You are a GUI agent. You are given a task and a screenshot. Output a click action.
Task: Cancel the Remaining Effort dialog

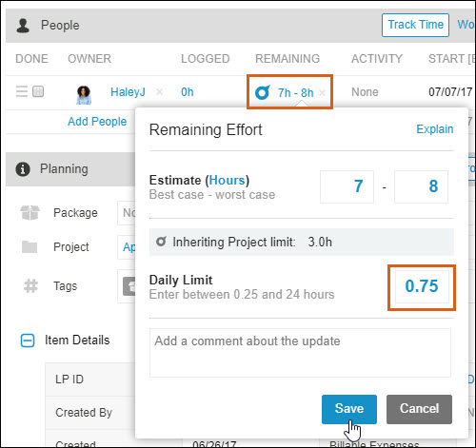tap(419, 409)
